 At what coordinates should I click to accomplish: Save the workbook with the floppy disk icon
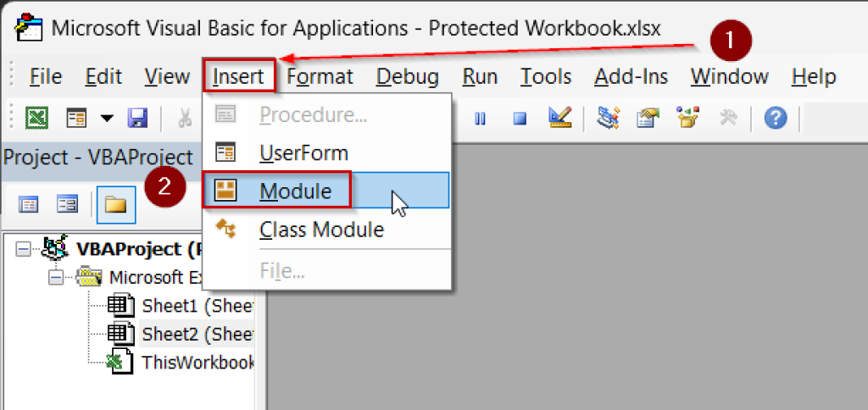[137, 118]
